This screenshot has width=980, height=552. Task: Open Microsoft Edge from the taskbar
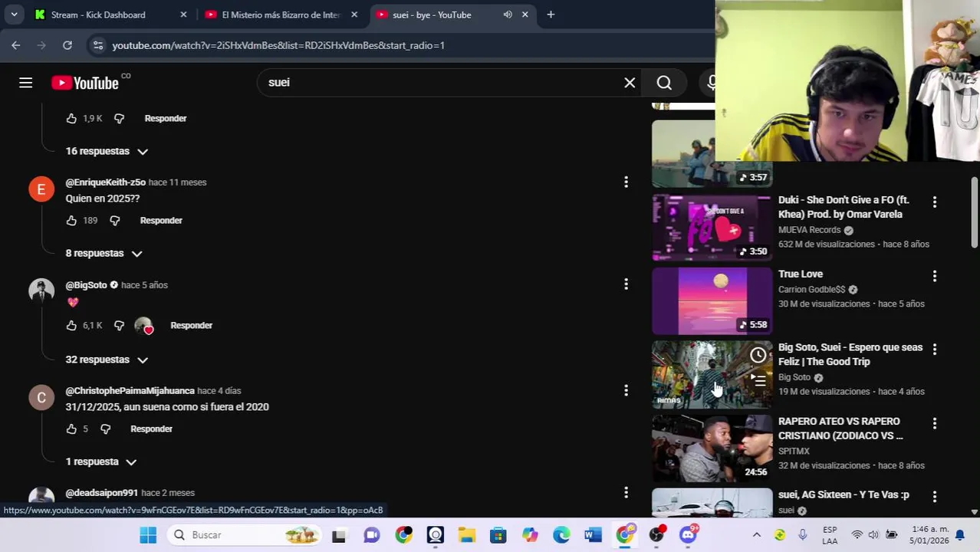pos(561,535)
